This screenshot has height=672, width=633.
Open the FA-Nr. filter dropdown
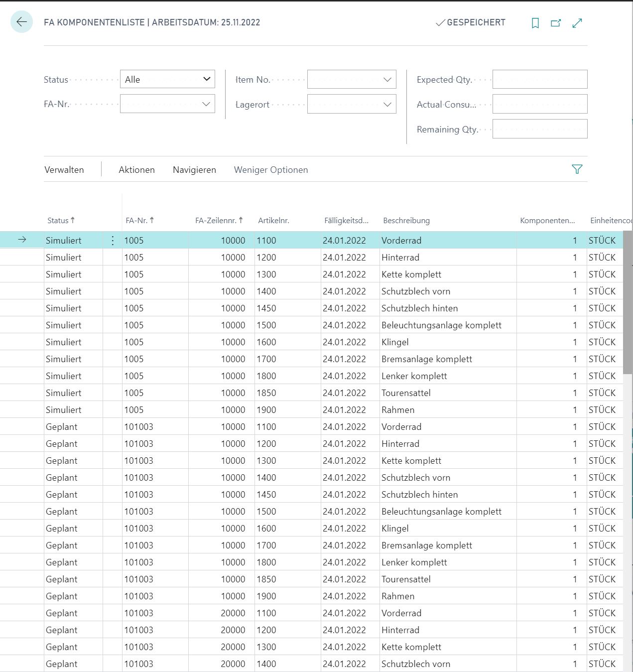click(167, 104)
